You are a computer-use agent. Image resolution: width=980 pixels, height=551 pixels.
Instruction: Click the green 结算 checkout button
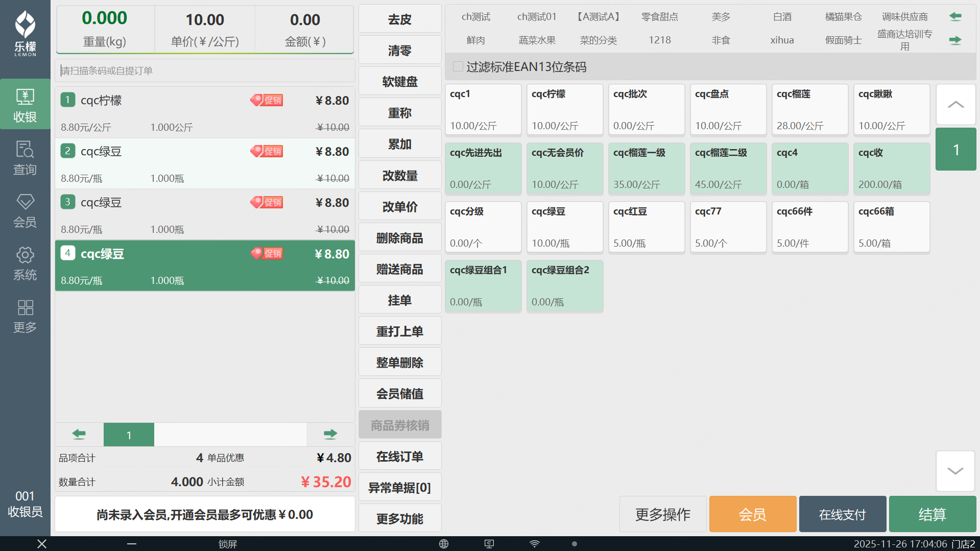pyautogui.click(x=933, y=514)
